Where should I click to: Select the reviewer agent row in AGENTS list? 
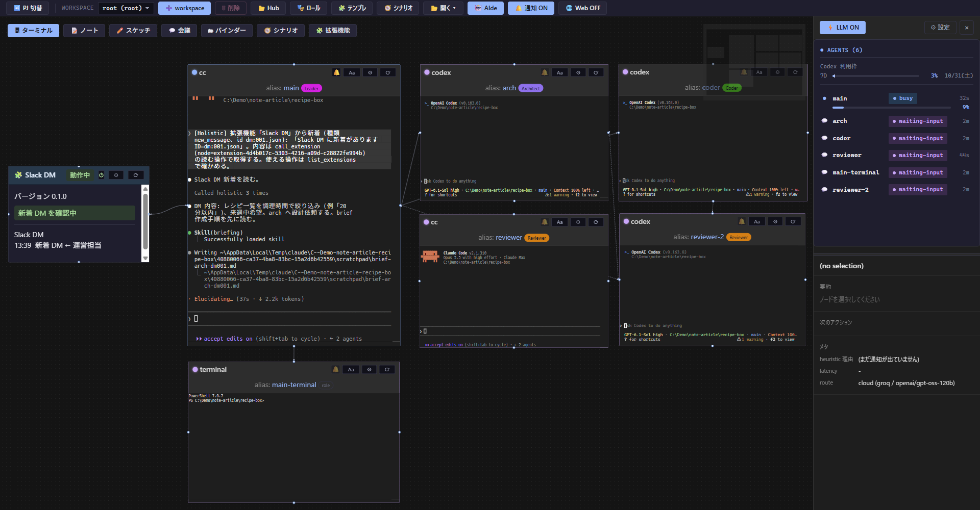[896, 155]
